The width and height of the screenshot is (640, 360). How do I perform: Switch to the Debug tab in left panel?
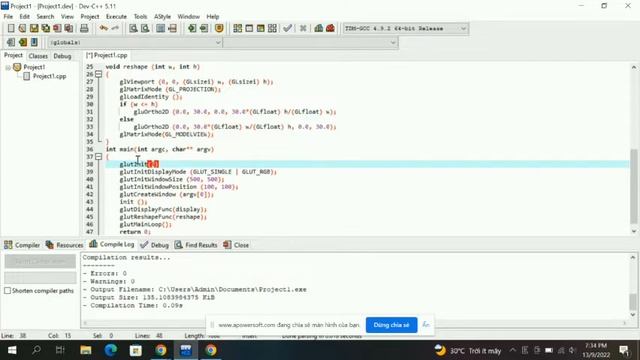tap(62, 56)
